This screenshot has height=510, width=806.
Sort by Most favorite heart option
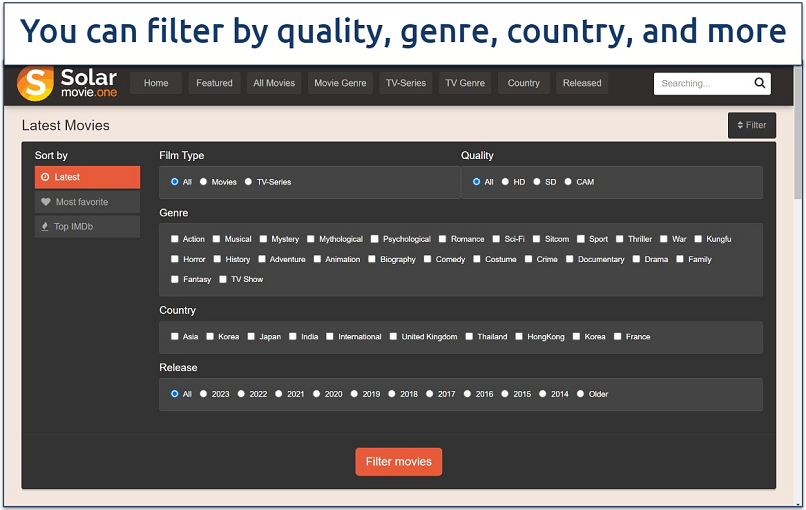pos(87,202)
